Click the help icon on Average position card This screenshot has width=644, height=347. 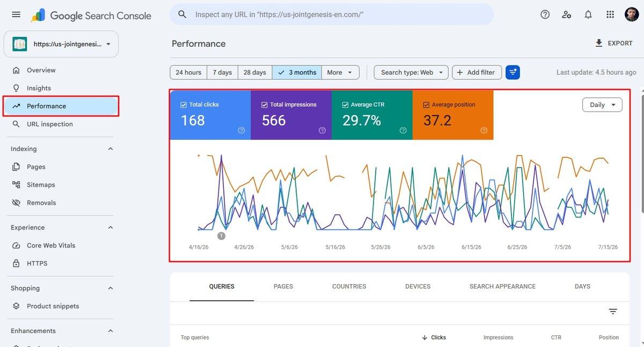(484, 130)
